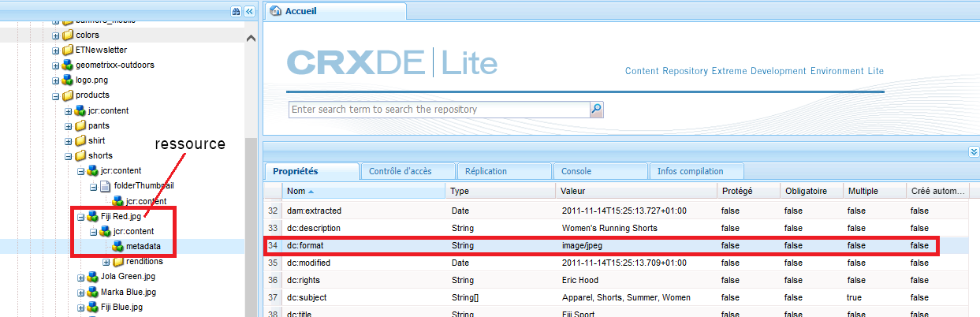Screen dimensions: 980x317
Task: Collapse the Fiji Red.jpg node
Action: coord(81,217)
